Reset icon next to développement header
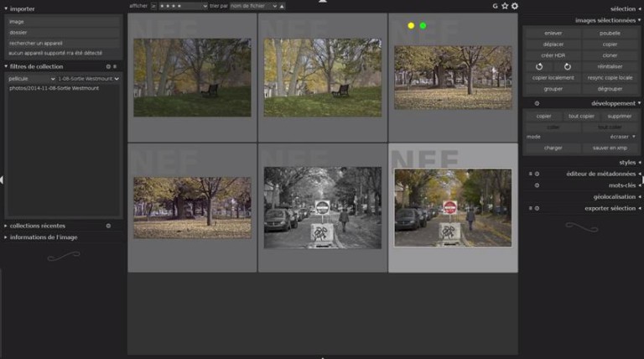 (x=537, y=103)
